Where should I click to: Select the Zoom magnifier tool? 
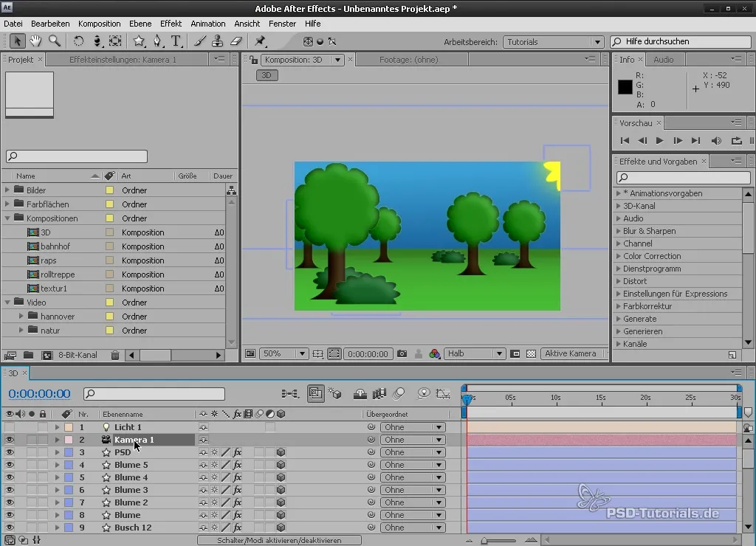pos(55,41)
